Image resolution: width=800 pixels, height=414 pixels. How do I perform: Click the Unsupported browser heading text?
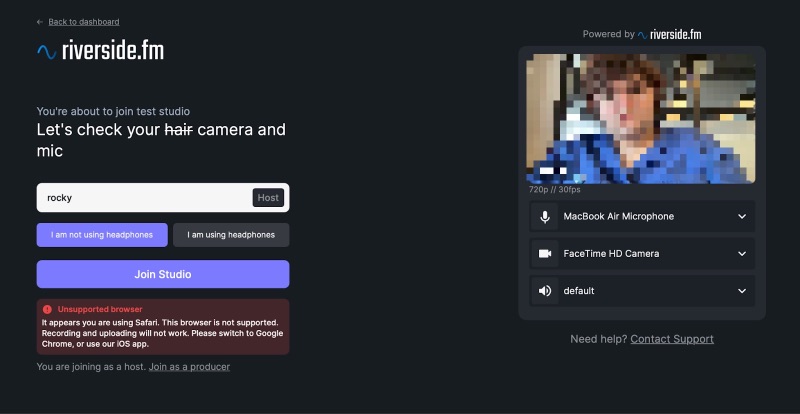click(100, 309)
